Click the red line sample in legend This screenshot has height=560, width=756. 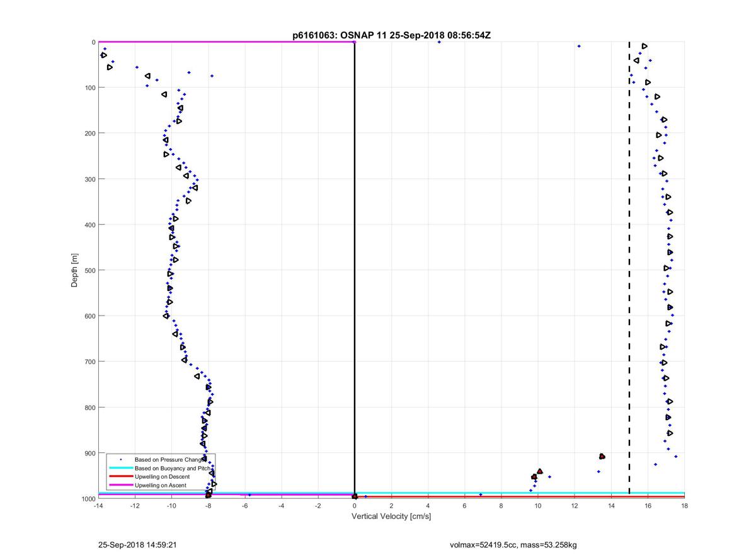click(x=120, y=477)
